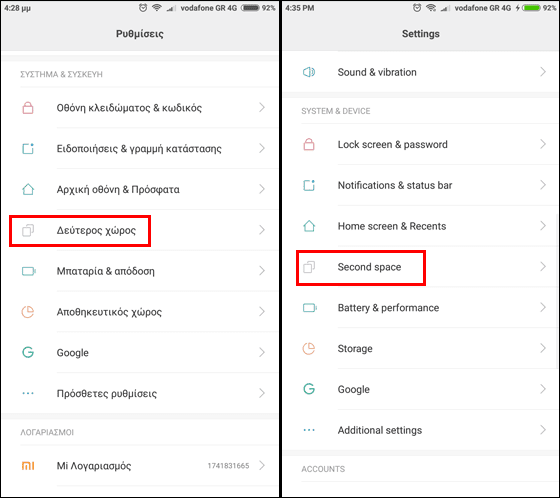Tap the three dots icon for Additional settings
The width and height of the screenshot is (560, 498).
pyautogui.click(x=309, y=430)
